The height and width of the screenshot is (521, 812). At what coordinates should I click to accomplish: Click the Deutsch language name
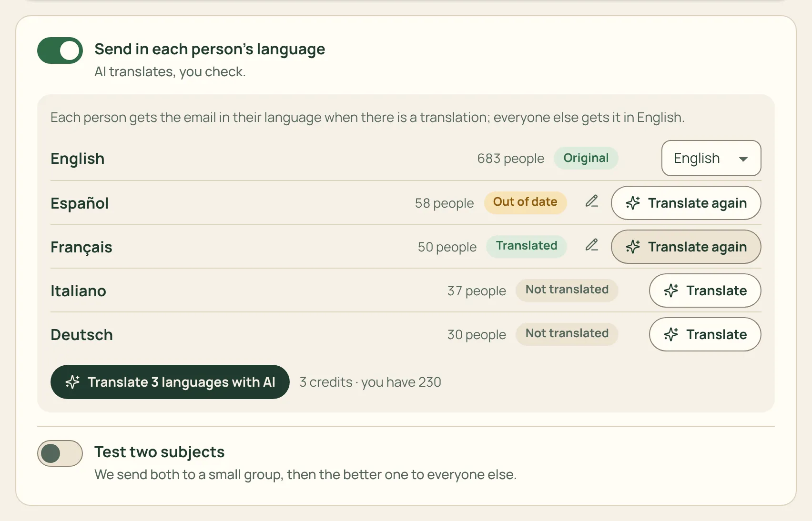81,335
